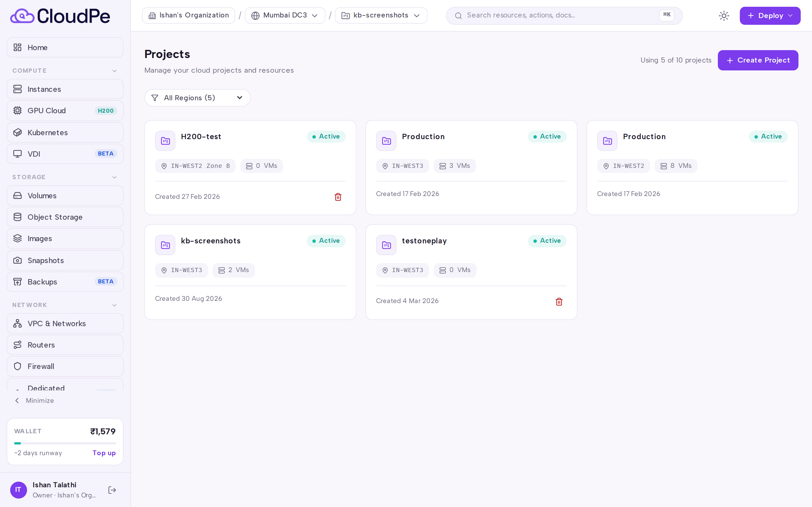Screen dimensions: 812x507
Task: Open the All Regions filter dropdown
Action: 197,98
